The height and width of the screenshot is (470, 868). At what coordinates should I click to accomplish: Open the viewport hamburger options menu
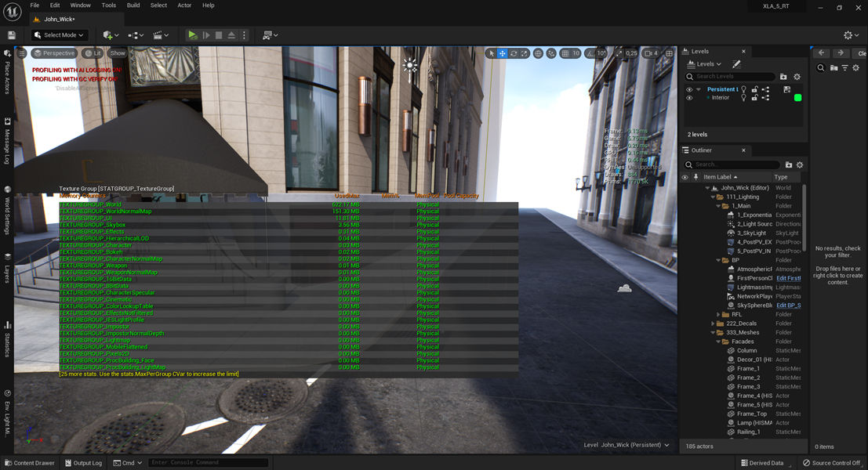pos(22,53)
